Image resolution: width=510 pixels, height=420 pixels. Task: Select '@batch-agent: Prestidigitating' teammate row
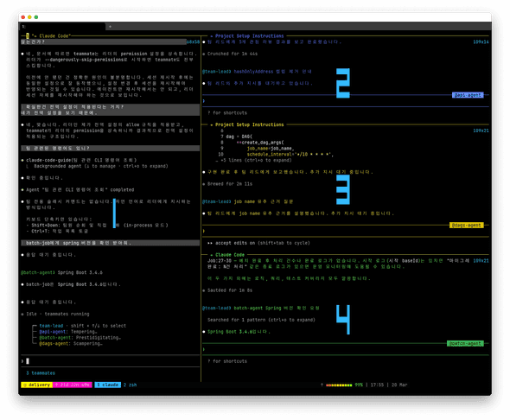[80, 337]
